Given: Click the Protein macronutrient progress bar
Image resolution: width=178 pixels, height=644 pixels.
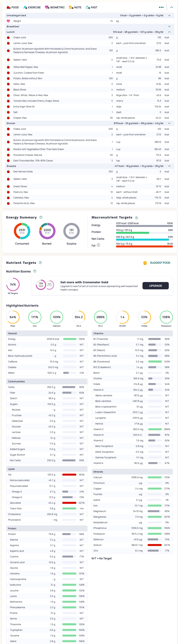Looking at the screenshot, I should [144, 233].
